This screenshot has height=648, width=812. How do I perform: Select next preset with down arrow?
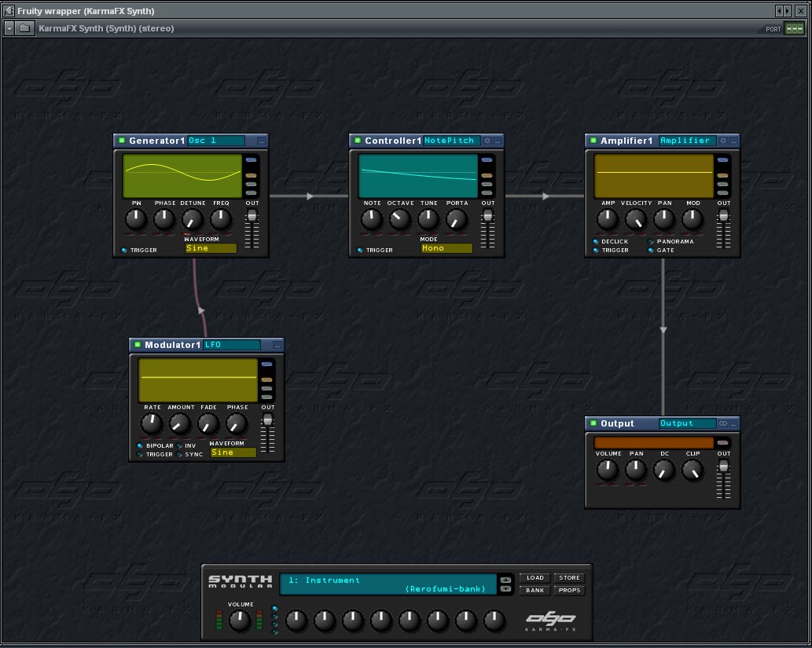pyautogui.click(x=506, y=589)
